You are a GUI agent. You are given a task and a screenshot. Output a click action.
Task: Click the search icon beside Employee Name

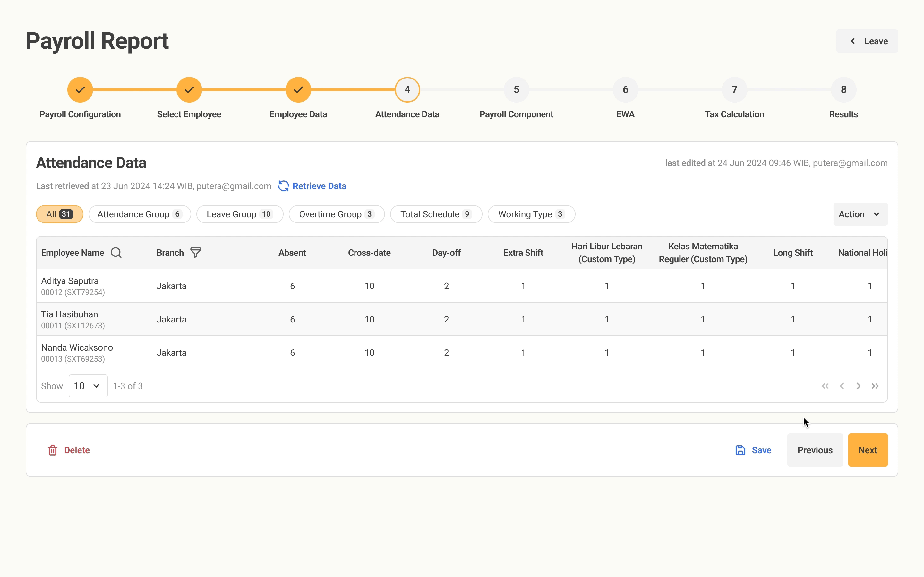click(116, 253)
